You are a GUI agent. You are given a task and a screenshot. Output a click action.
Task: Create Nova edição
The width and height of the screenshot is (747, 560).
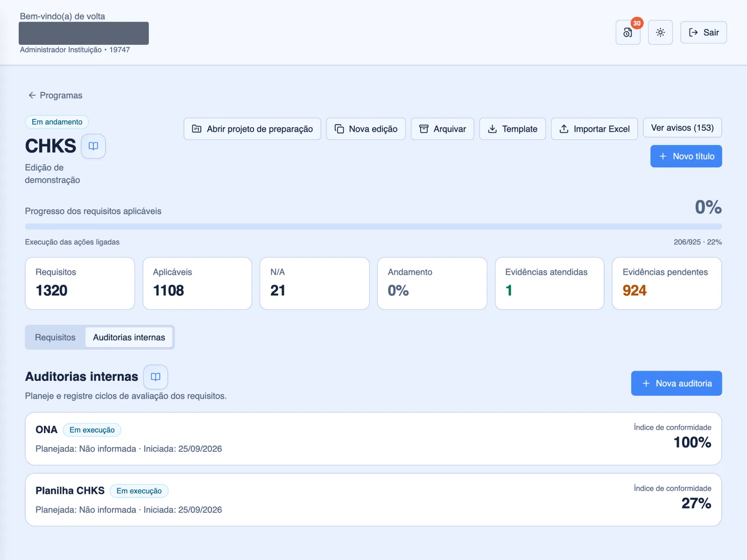[366, 129]
